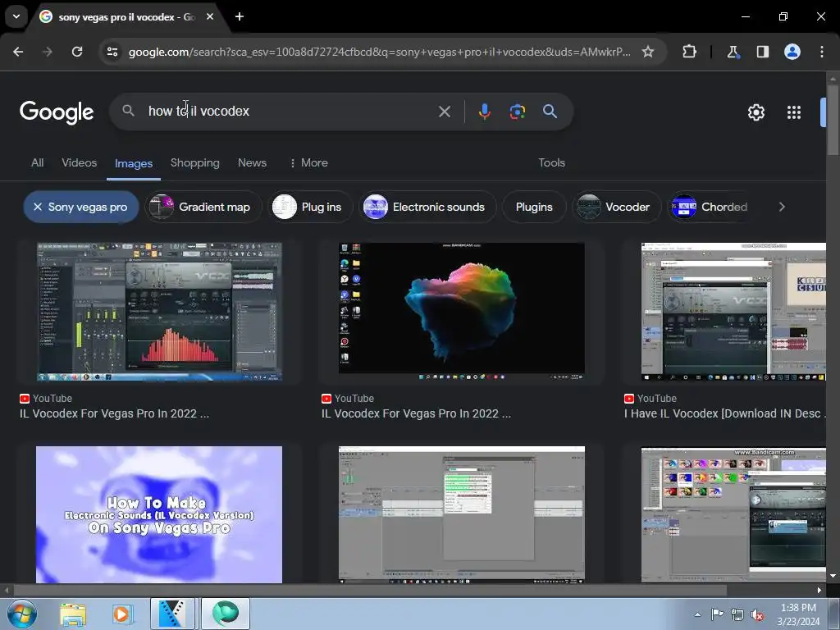Open a new browser tab
Image resolution: width=840 pixels, height=630 pixels.
pos(240,16)
